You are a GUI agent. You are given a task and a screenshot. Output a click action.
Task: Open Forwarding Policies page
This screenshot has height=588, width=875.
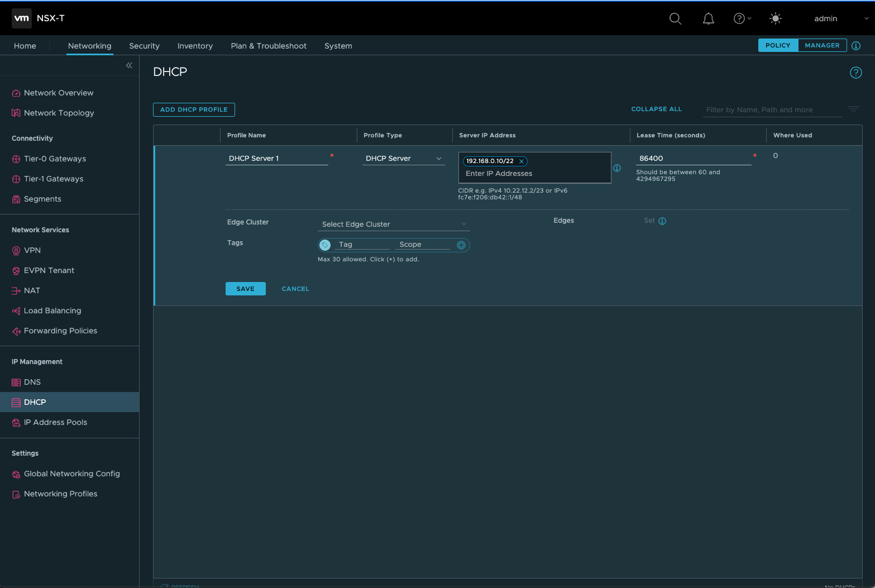coord(60,331)
